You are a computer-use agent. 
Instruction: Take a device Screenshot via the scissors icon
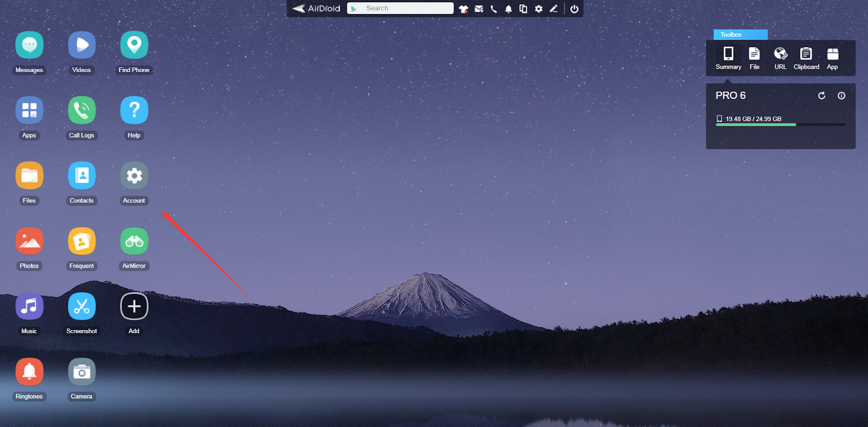click(82, 306)
